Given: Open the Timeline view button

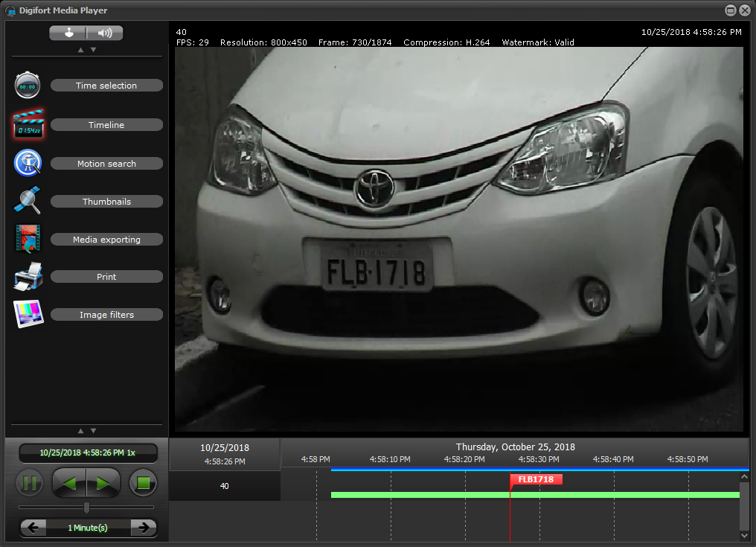Looking at the screenshot, I should click(x=106, y=125).
